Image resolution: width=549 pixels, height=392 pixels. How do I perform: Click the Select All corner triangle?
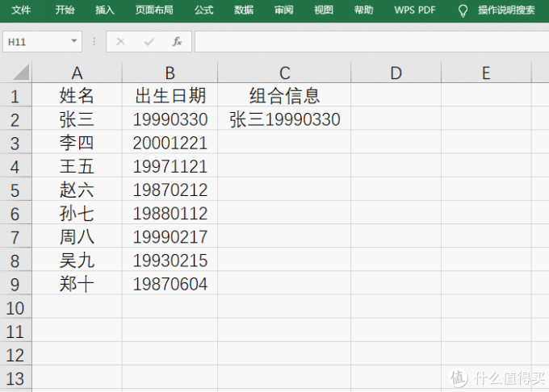point(20,73)
